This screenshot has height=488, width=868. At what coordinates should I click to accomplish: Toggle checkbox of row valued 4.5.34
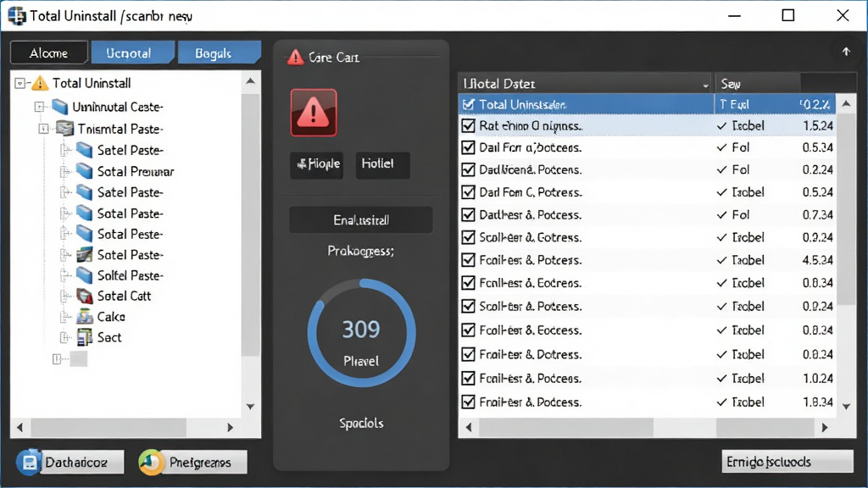[x=468, y=260]
